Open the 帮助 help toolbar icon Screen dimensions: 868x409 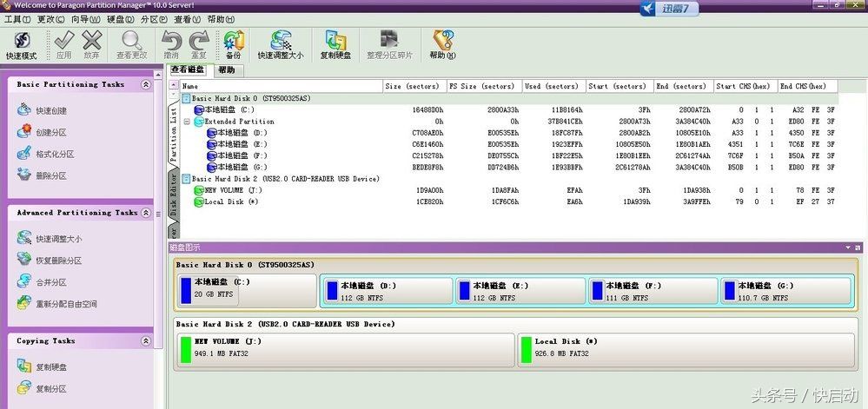(442, 45)
